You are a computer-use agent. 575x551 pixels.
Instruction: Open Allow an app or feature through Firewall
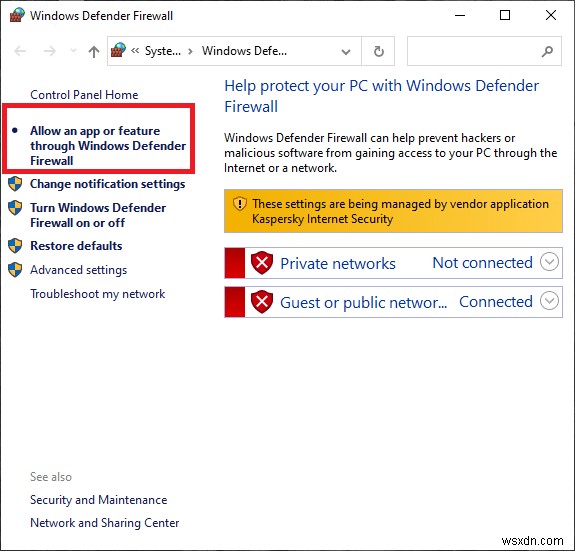point(108,146)
